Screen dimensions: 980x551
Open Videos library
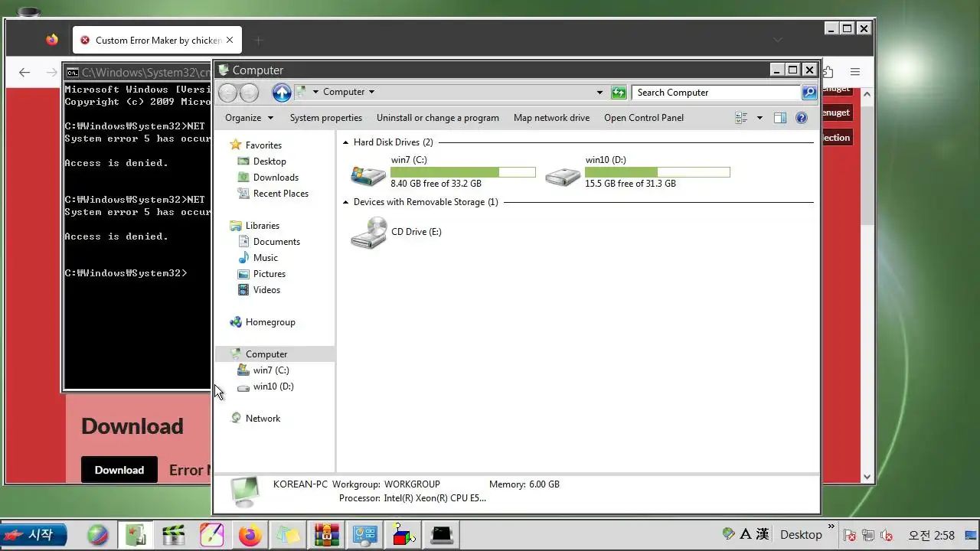266,290
